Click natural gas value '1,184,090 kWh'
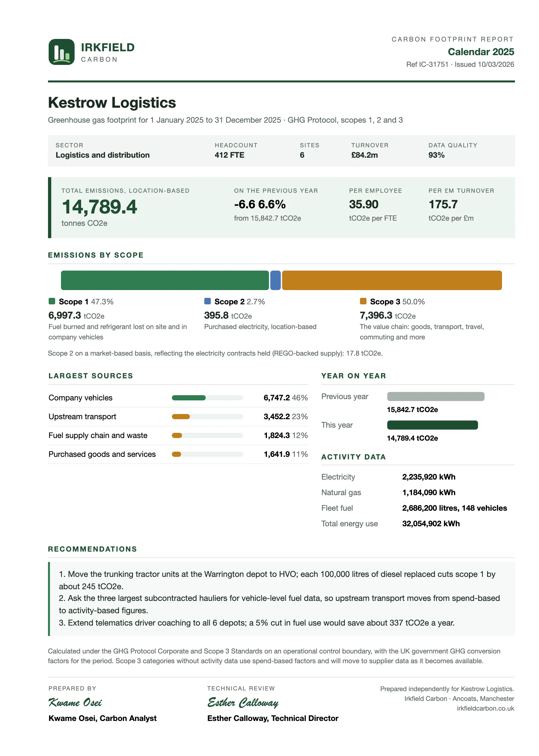The image size is (539, 756). coord(428,493)
